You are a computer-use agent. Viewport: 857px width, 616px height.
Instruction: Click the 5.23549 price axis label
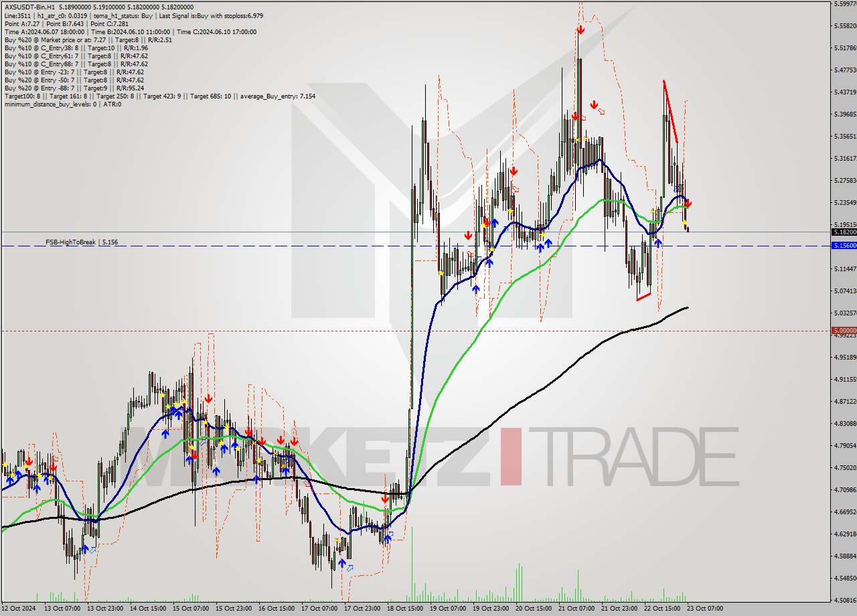click(x=845, y=202)
